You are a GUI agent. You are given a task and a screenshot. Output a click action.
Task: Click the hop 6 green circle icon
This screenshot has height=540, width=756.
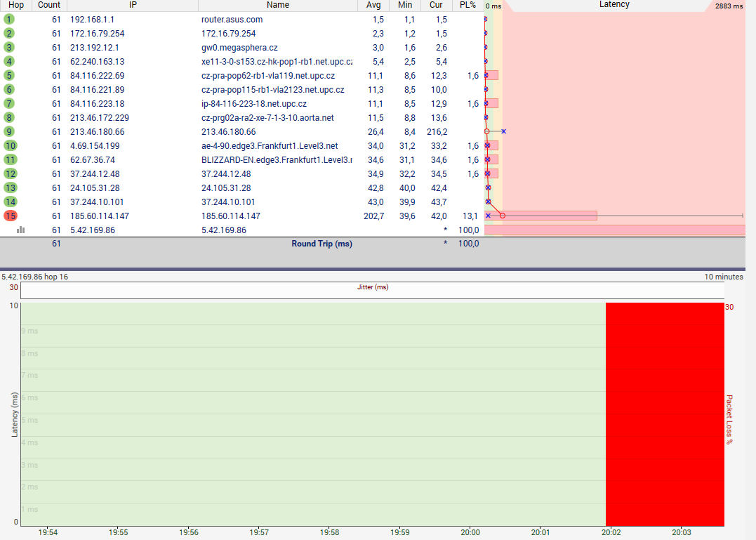[x=9, y=89]
